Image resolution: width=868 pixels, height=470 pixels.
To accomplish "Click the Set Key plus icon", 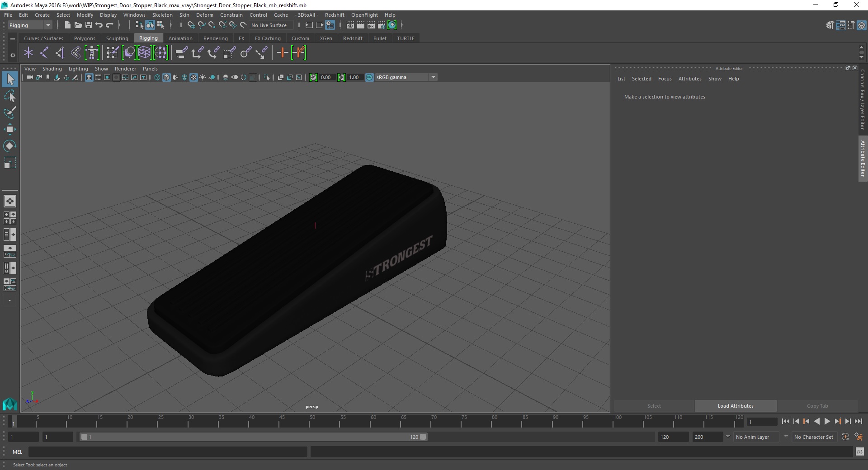I will coord(283,53).
